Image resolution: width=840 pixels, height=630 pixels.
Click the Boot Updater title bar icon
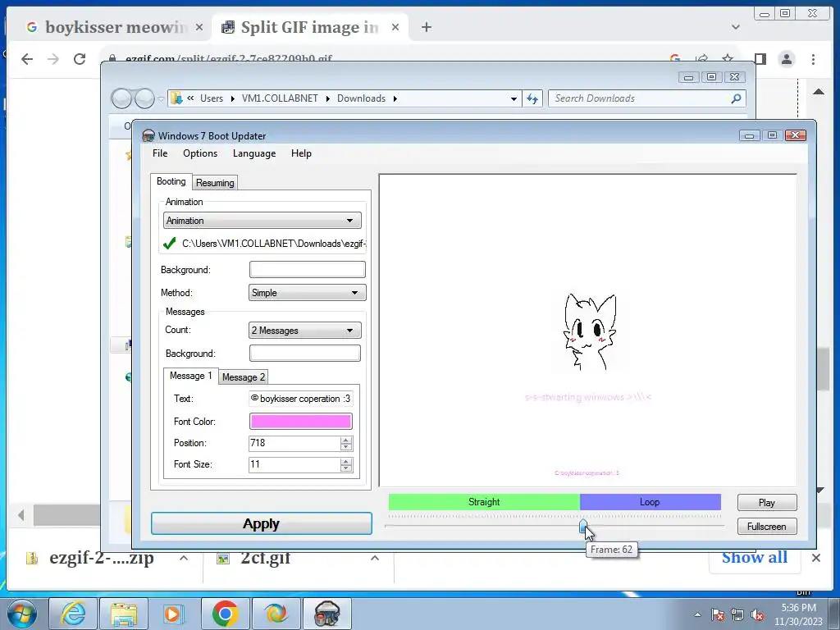point(148,135)
